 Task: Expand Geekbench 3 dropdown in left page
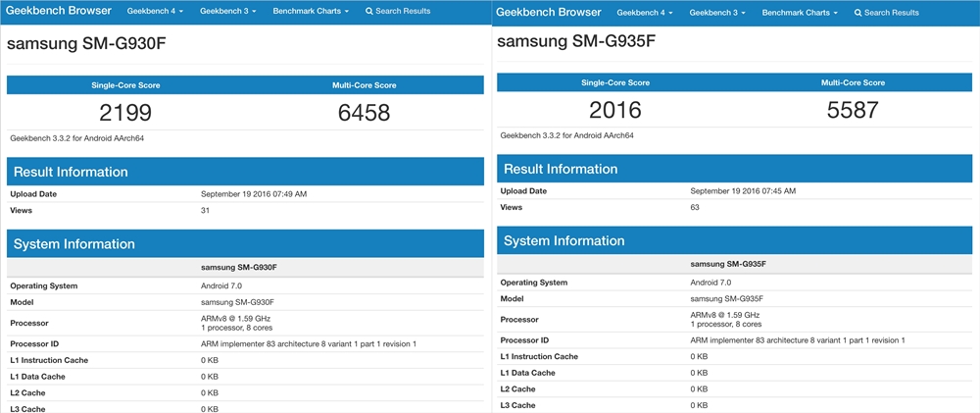228,11
